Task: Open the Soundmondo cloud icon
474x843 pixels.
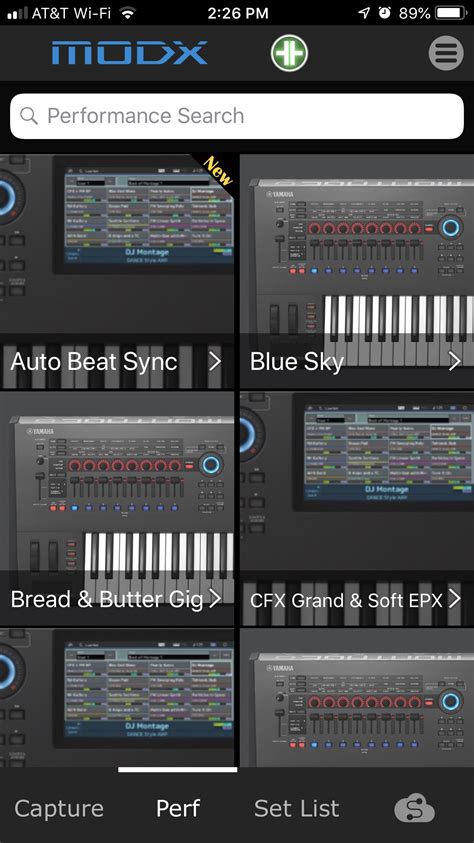Action: point(414,809)
